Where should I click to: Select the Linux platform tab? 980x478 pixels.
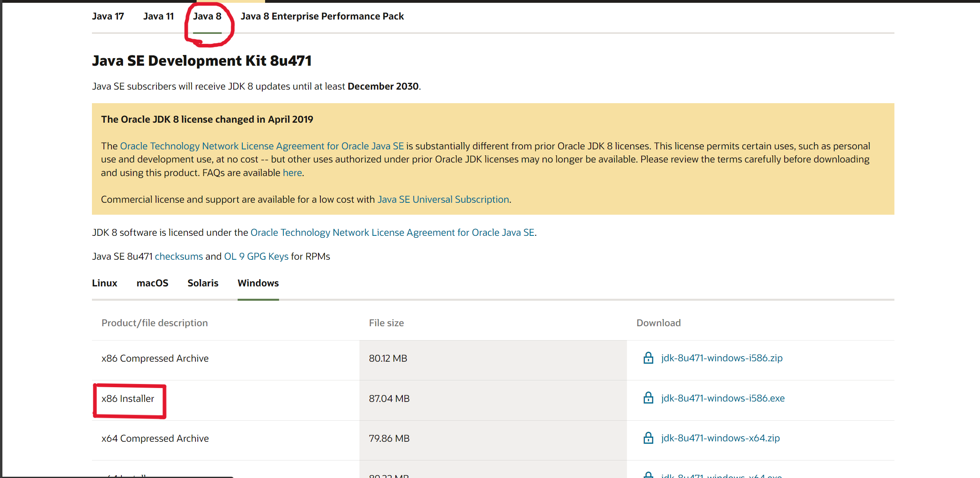104,283
